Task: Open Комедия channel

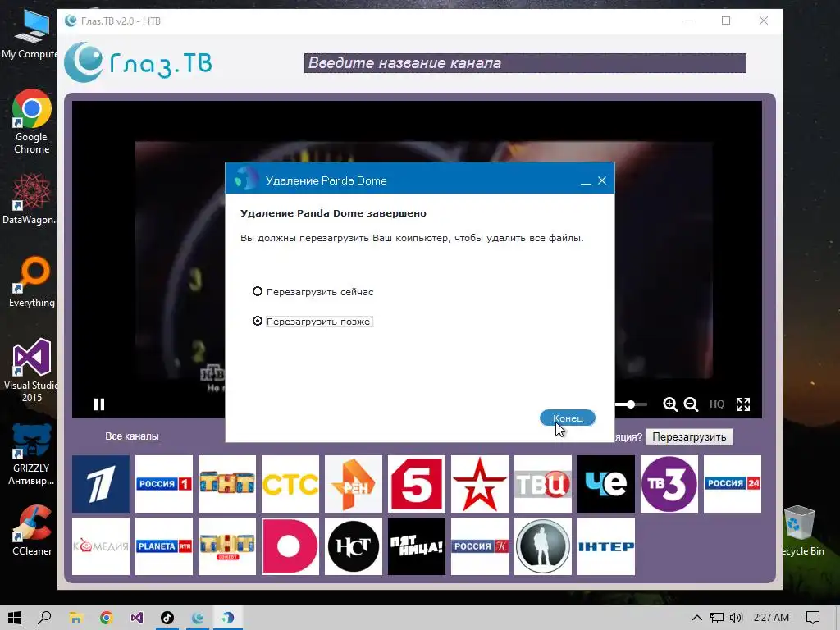Action: (x=101, y=546)
